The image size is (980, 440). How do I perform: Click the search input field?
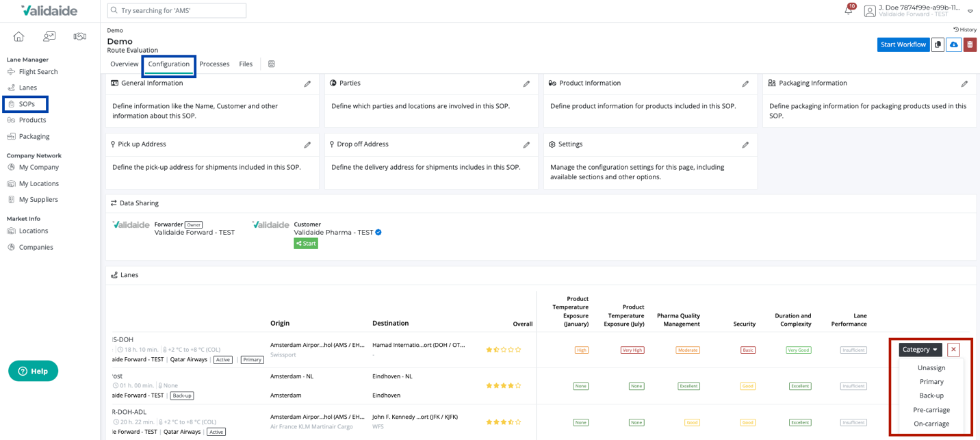pos(177,11)
